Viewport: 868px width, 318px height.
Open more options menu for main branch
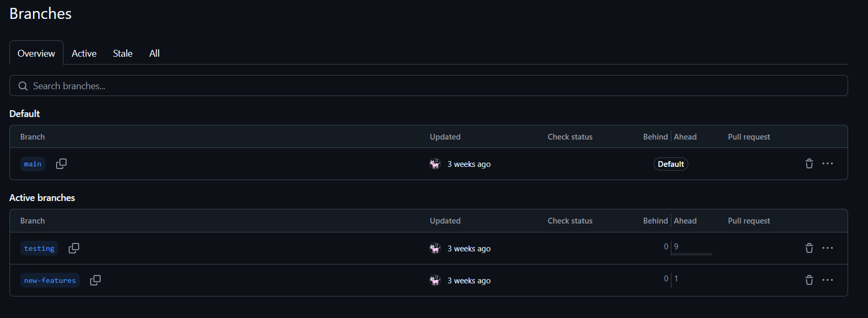[828, 164]
